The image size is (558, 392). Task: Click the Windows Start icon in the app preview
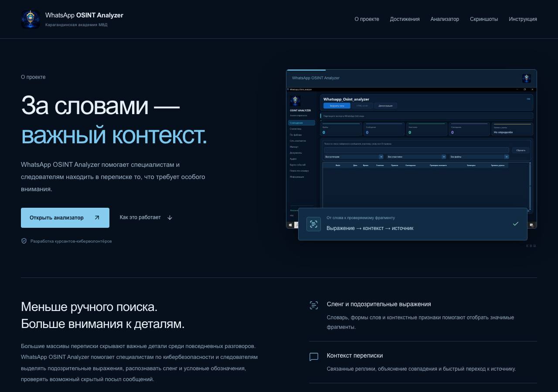coord(289,225)
